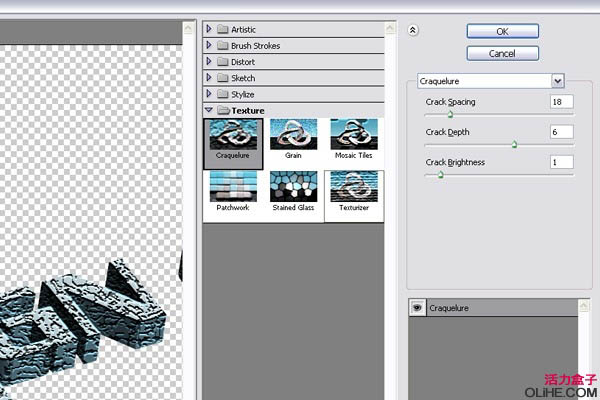Screen dimensions: 600x400
Task: Click the double-chevron collapse gallery icon
Action: [412, 31]
